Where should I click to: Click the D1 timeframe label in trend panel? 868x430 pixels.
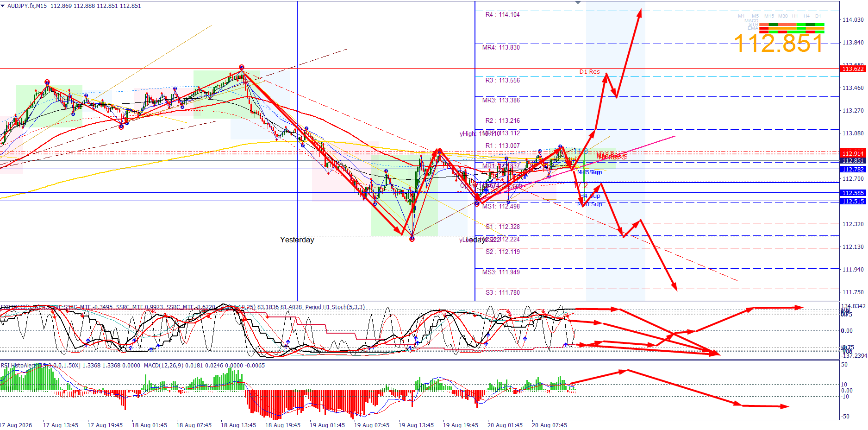[x=818, y=16]
